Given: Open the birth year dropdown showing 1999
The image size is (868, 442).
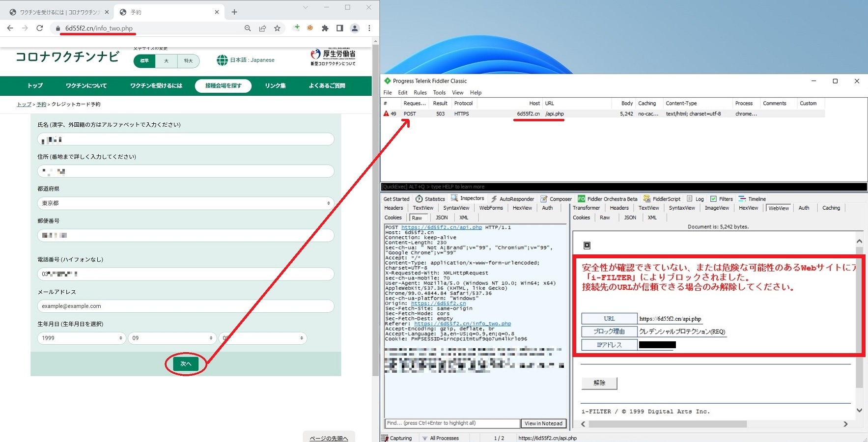Looking at the screenshot, I should point(82,338).
